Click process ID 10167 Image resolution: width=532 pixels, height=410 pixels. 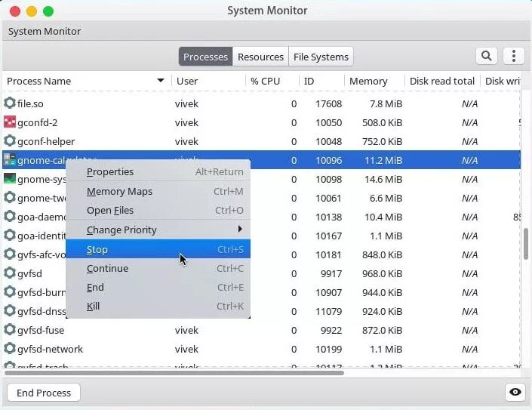coord(329,236)
